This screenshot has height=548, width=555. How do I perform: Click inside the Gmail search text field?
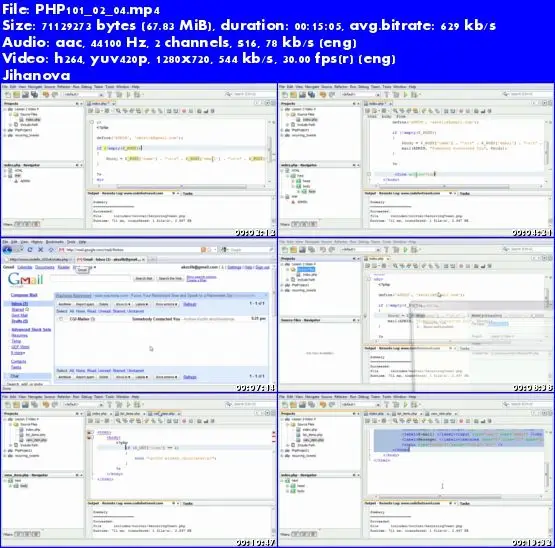point(91,279)
